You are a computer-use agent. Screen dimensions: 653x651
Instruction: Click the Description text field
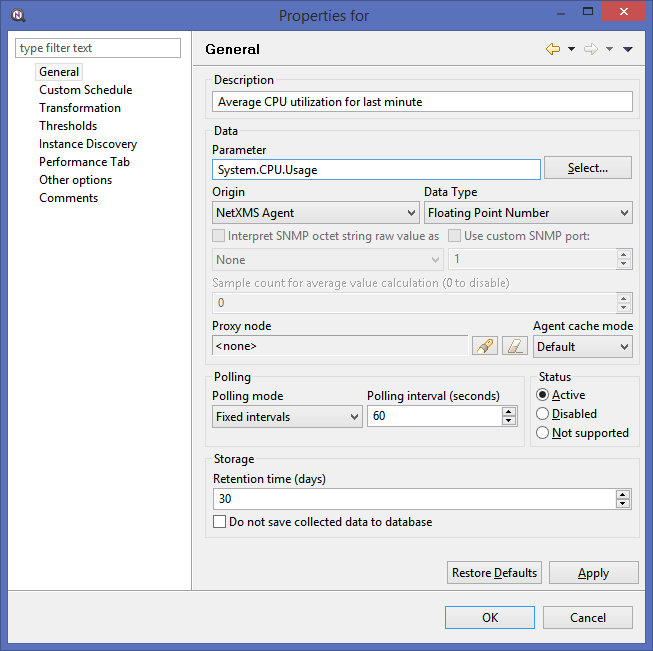coord(422,101)
